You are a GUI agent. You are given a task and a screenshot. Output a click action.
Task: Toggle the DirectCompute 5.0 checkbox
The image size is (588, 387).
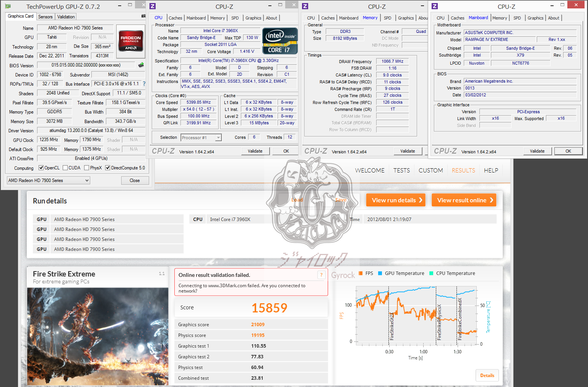(x=107, y=167)
